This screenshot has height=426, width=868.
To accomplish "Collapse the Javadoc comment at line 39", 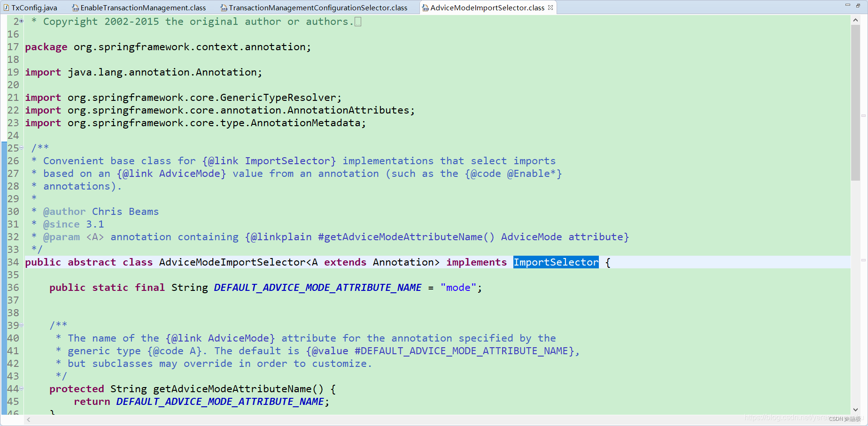I will tap(22, 325).
